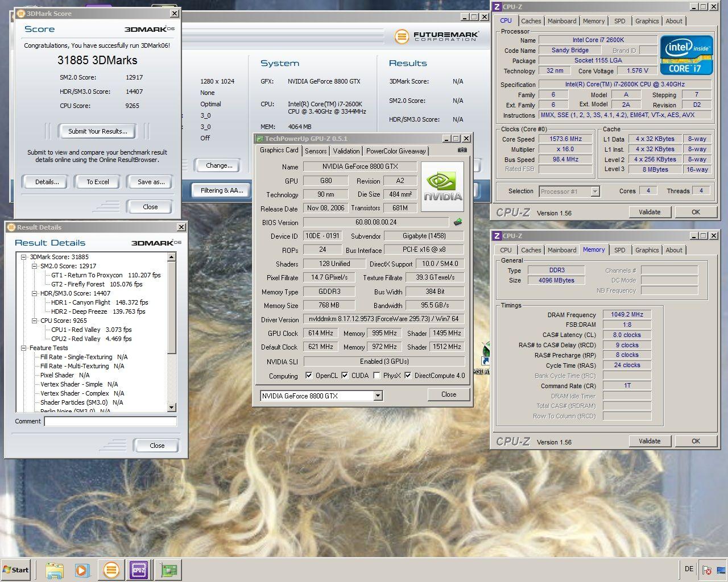728x582 pixels.
Task: Click the 31885 3DMarks score text
Action: click(x=97, y=60)
